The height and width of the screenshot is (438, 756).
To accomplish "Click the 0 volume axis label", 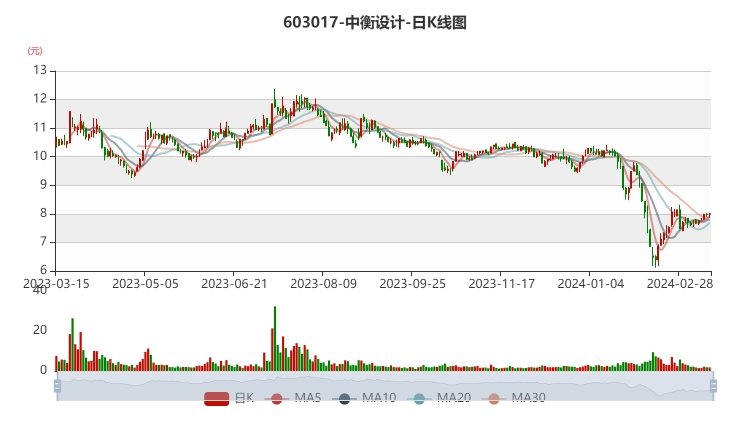I will point(43,370).
